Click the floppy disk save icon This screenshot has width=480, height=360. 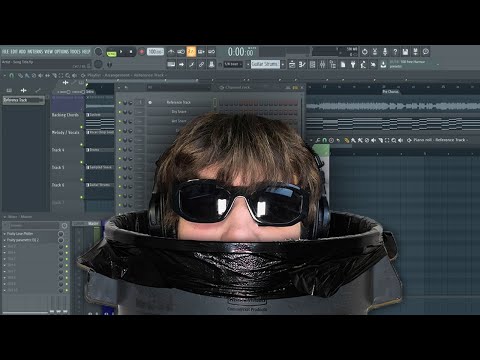pyautogui.click(x=405, y=52)
